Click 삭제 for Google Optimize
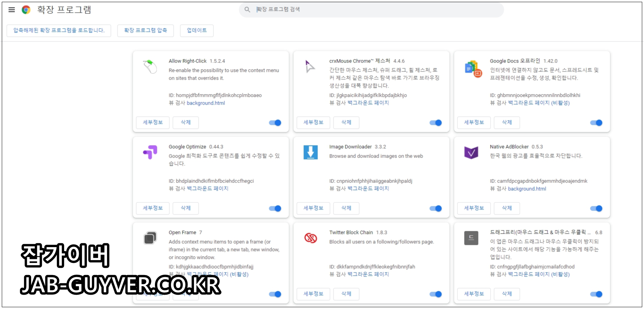 click(x=186, y=208)
